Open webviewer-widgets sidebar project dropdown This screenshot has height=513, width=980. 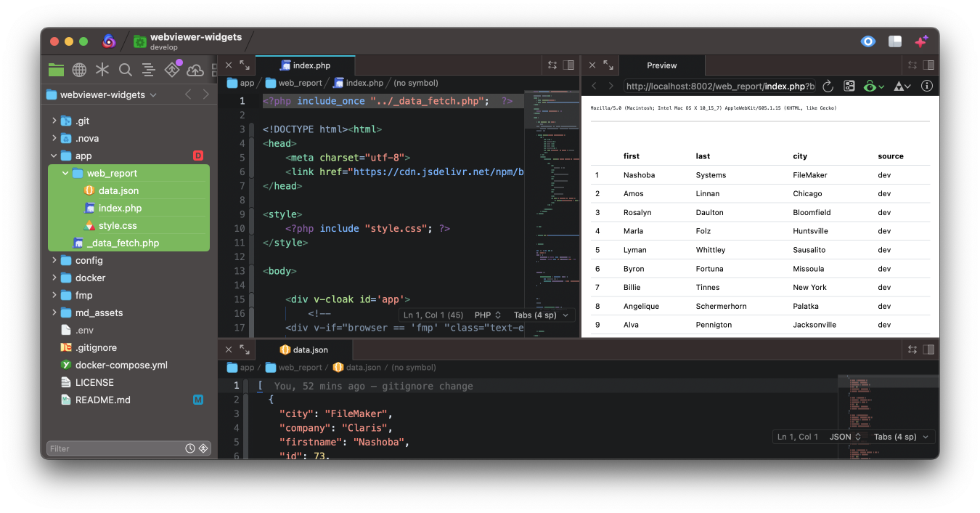pyautogui.click(x=101, y=94)
